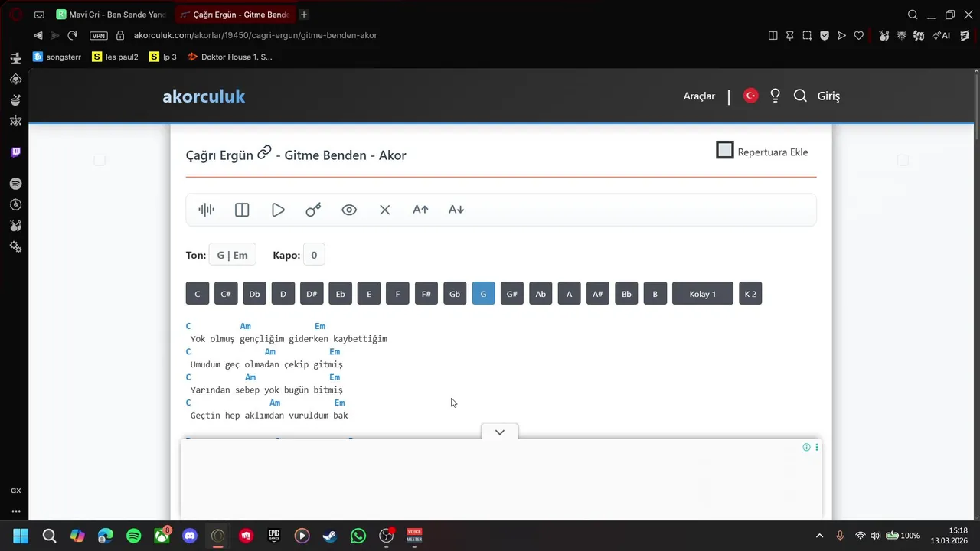Transpose to key A
This screenshot has height=551, width=980.
click(569, 294)
